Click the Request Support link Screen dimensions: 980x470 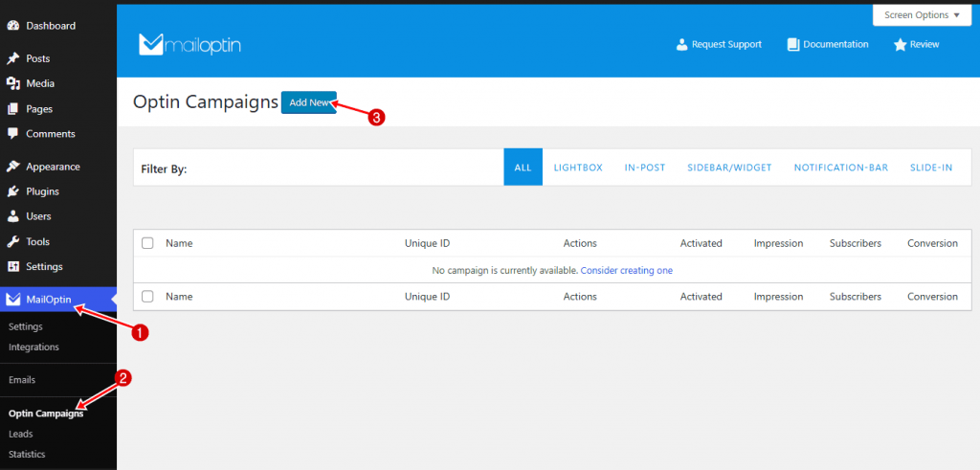point(719,44)
